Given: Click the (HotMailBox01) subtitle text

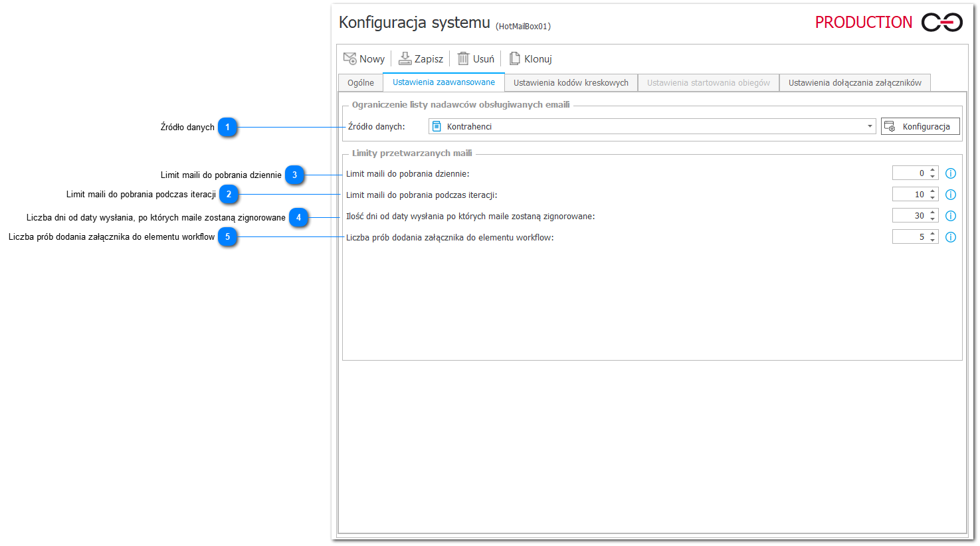Looking at the screenshot, I should pos(524,27).
